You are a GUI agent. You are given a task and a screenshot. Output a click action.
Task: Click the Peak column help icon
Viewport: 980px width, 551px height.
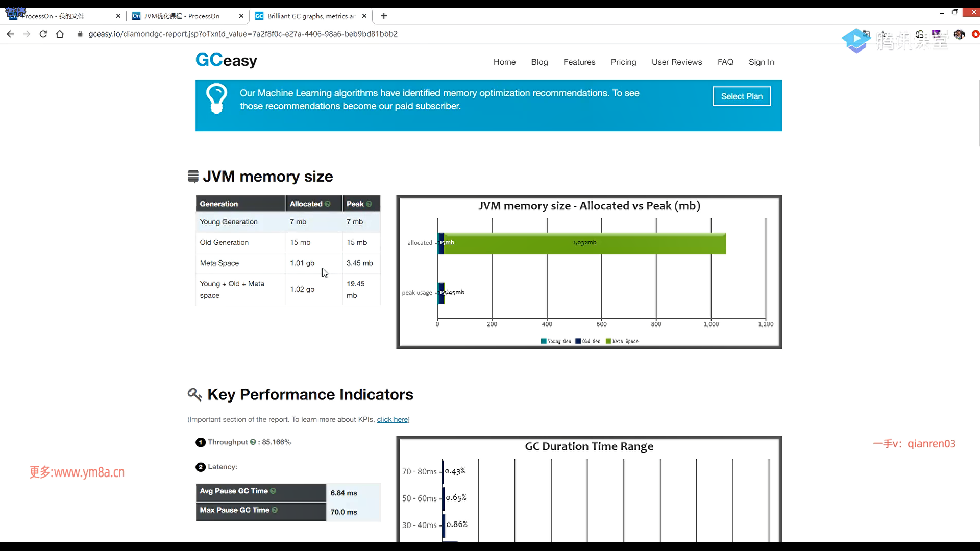(x=369, y=204)
